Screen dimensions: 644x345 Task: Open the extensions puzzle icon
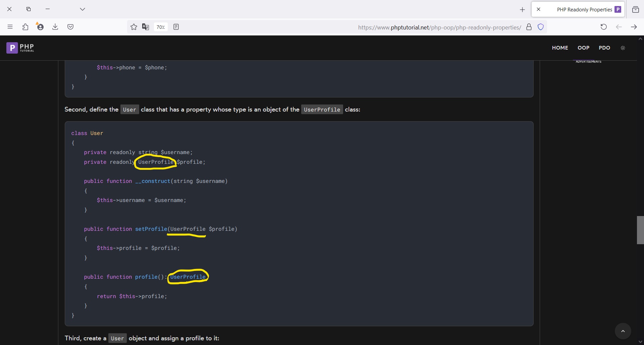point(25,27)
